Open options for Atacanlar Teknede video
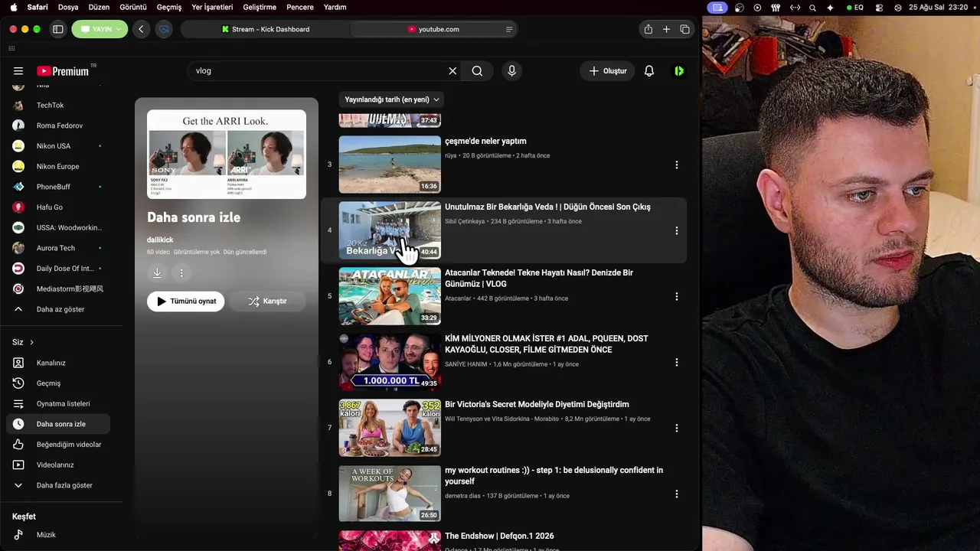Viewport: 980px width, 551px height. [x=676, y=296]
